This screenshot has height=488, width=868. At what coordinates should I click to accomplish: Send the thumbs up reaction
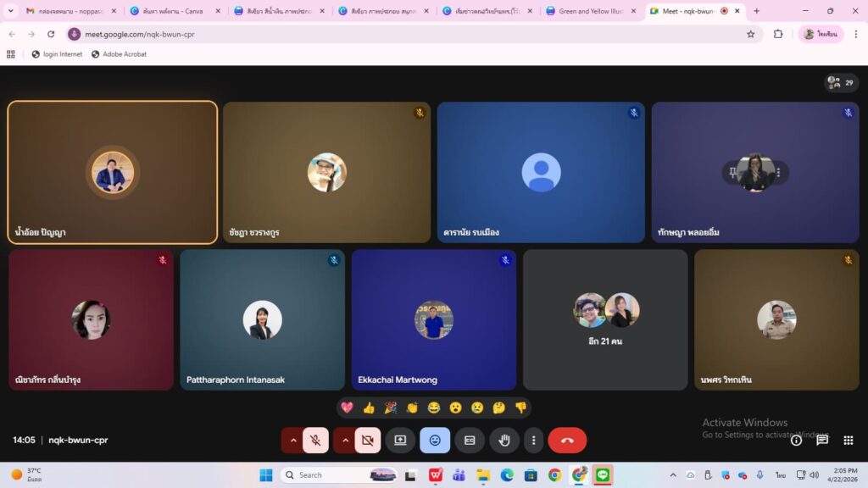pos(369,408)
